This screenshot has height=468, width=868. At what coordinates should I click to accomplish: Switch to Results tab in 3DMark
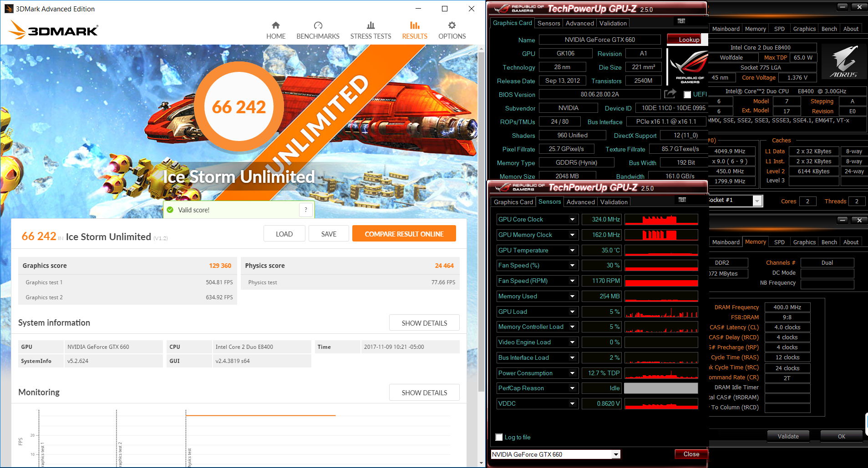click(x=415, y=30)
